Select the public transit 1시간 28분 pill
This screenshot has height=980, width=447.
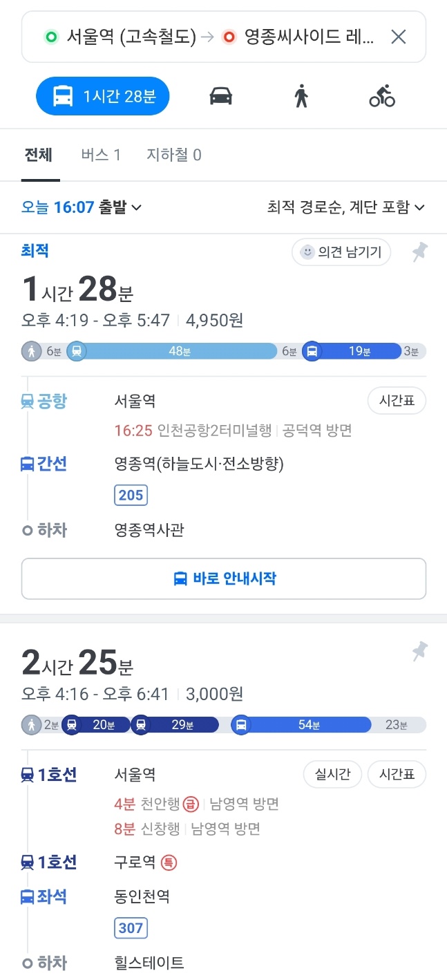point(102,96)
